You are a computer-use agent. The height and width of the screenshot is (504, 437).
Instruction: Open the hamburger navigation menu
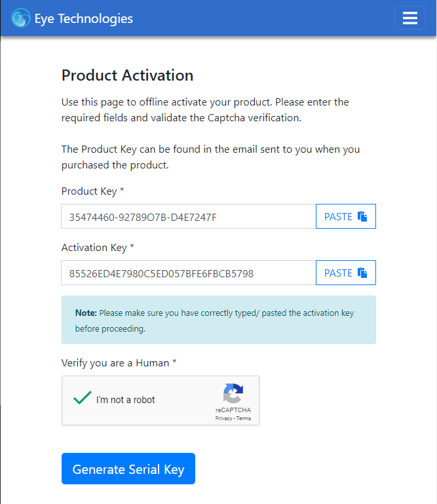(x=410, y=18)
